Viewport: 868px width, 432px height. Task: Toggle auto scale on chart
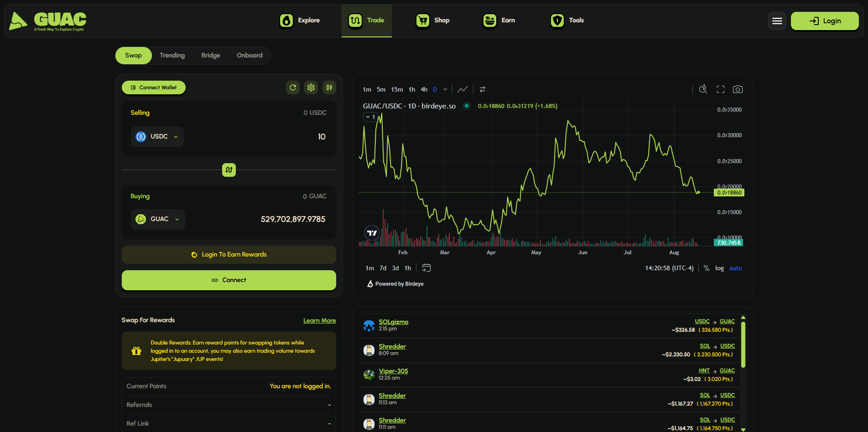[735, 268]
